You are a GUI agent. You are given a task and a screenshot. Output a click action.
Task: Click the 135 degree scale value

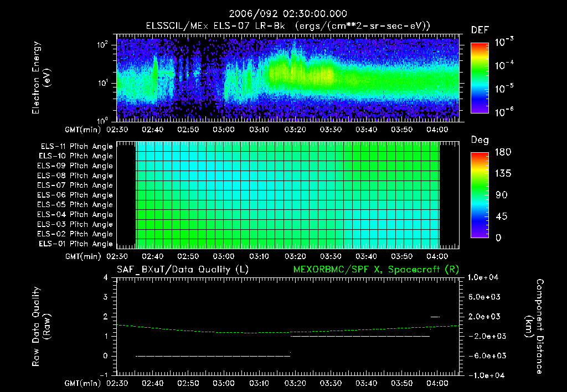click(x=503, y=173)
